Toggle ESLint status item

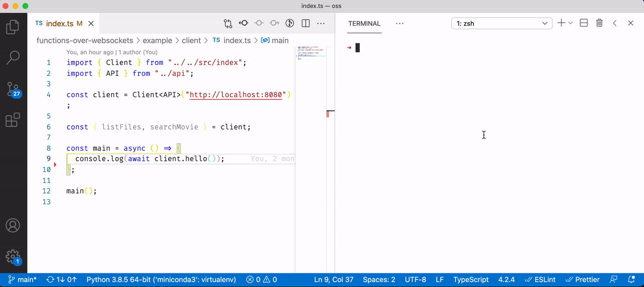pyautogui.click(x=541, y=279)
